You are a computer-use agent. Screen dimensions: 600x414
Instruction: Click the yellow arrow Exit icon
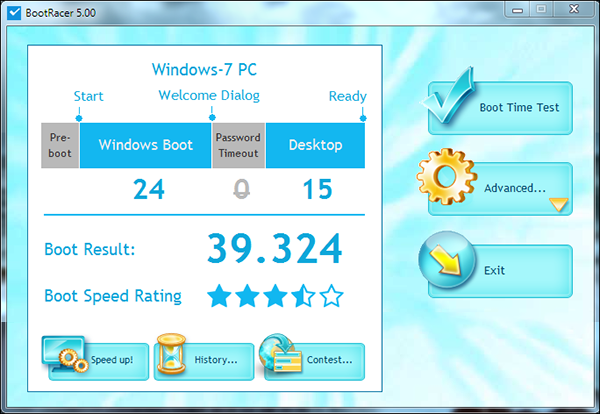pos(447,259)
